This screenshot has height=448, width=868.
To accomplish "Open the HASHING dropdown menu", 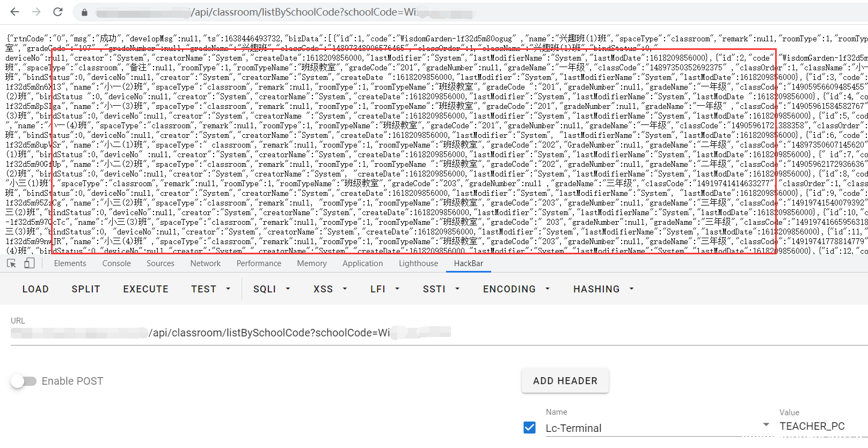I will click(603, 289).
